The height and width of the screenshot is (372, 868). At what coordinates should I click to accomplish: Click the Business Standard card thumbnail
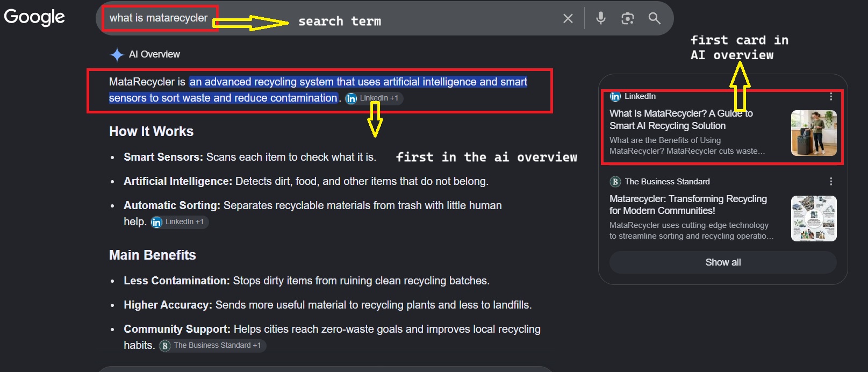[x=814, y=218]
